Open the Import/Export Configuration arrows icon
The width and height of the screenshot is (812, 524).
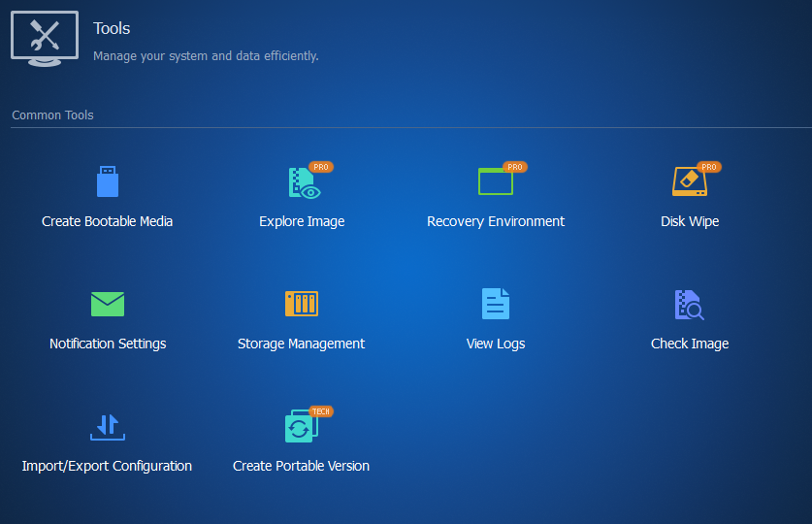[x=108, y=427]
